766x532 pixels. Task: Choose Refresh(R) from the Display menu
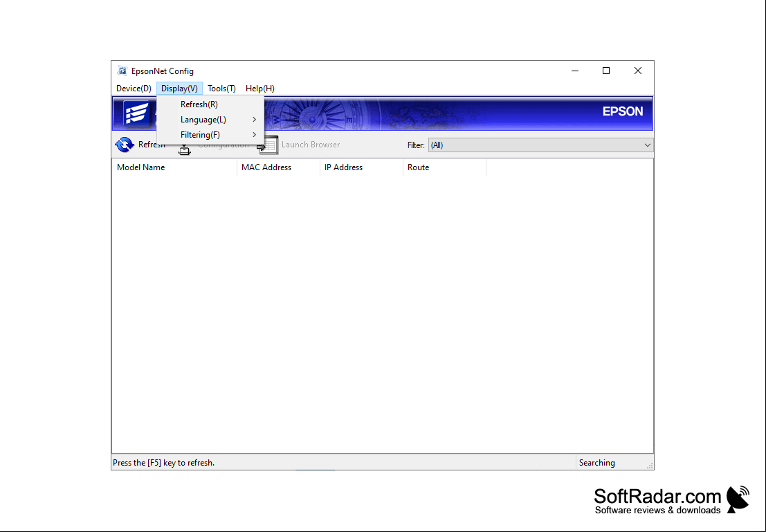[210, 104]
